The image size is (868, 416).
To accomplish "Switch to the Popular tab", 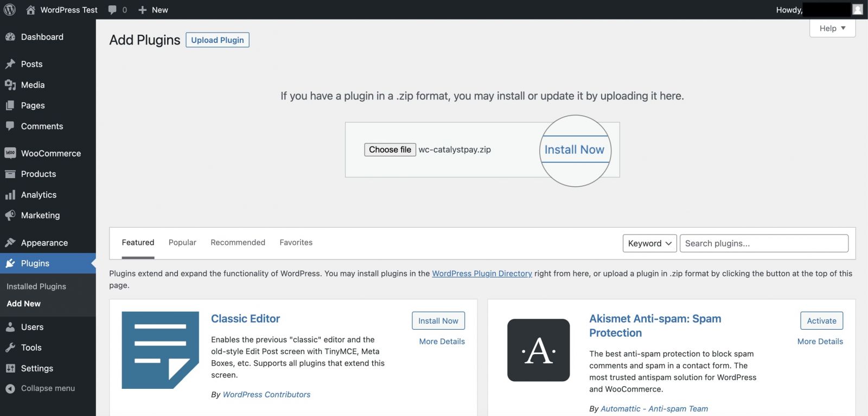I will click(x=182, y=243).
